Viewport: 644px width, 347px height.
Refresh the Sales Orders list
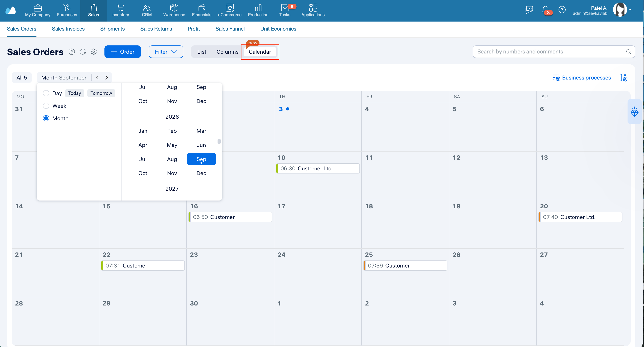83,52
